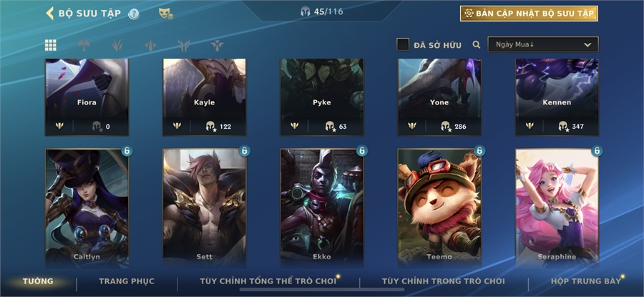644x297 pixels.
Task: Switch to the Trang Phục tab
Action: coord(127,281)
